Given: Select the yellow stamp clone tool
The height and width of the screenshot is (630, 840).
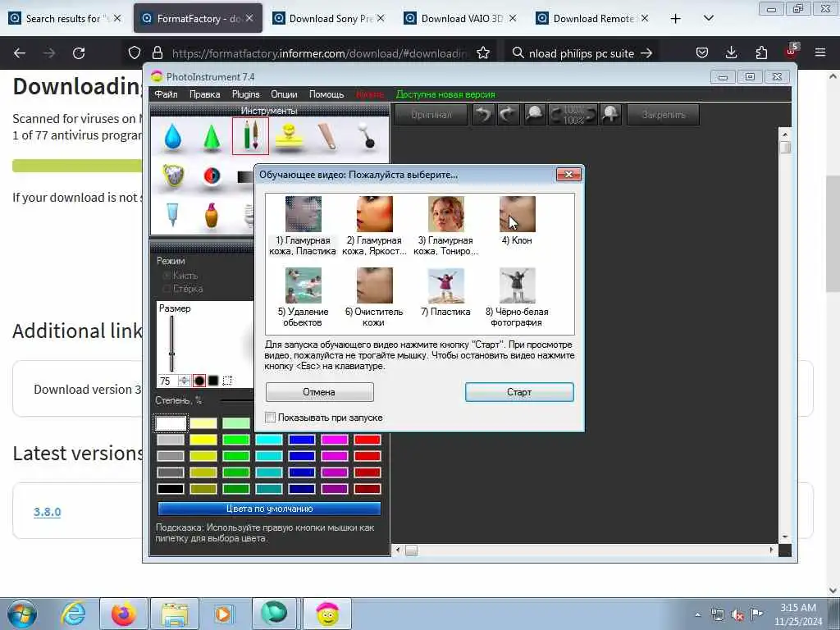Looking at the screenshot, I should click(x=290, y=137).
